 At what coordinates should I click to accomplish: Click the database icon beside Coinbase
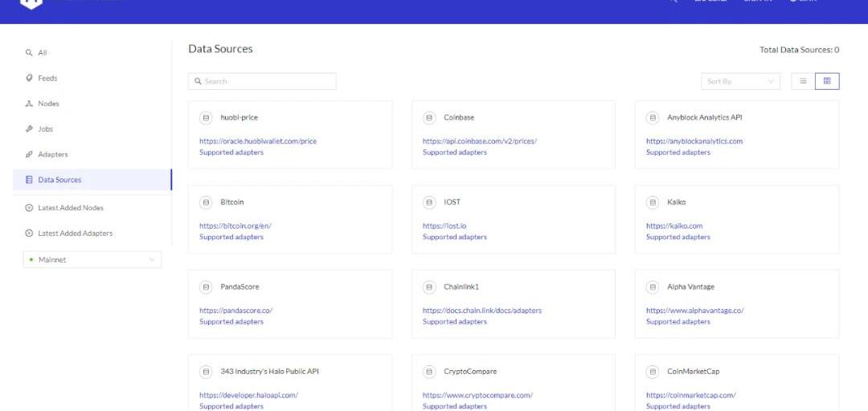429,118
